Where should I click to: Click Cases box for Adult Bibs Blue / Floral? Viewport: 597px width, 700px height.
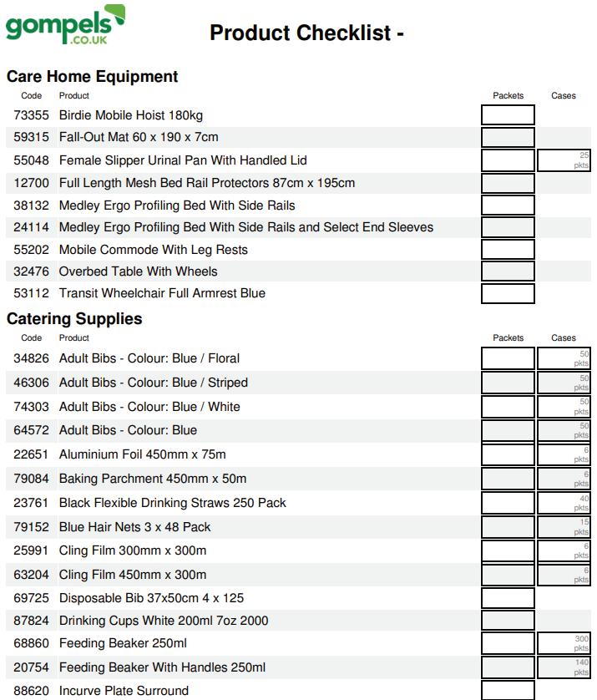(x=564, y=358)
